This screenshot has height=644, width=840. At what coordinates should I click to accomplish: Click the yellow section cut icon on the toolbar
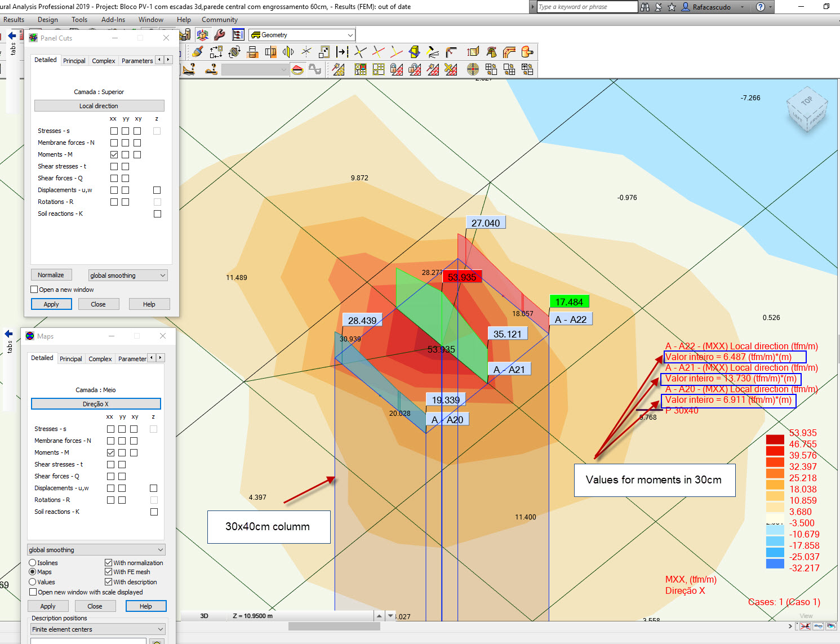pyautogui.click(x=414, y=52)
